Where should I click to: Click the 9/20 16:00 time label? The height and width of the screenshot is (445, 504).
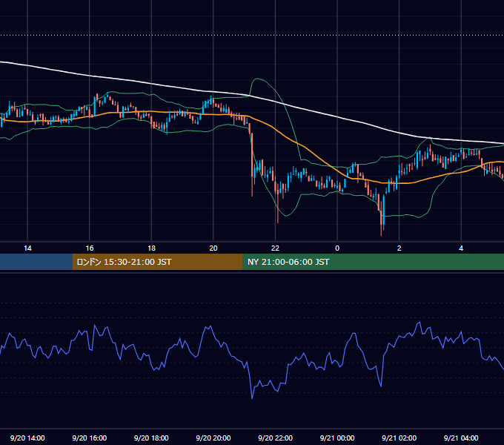(x=90, y=438)
